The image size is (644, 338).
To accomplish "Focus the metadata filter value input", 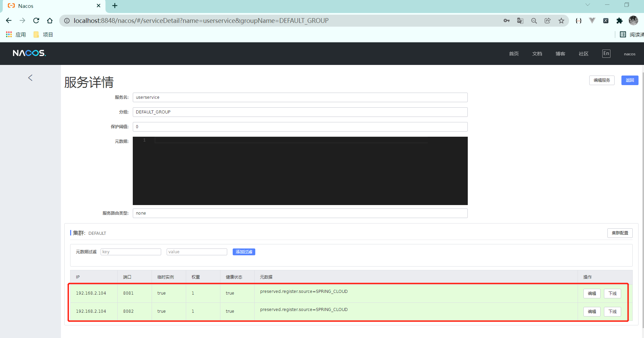I will [197, 252].
